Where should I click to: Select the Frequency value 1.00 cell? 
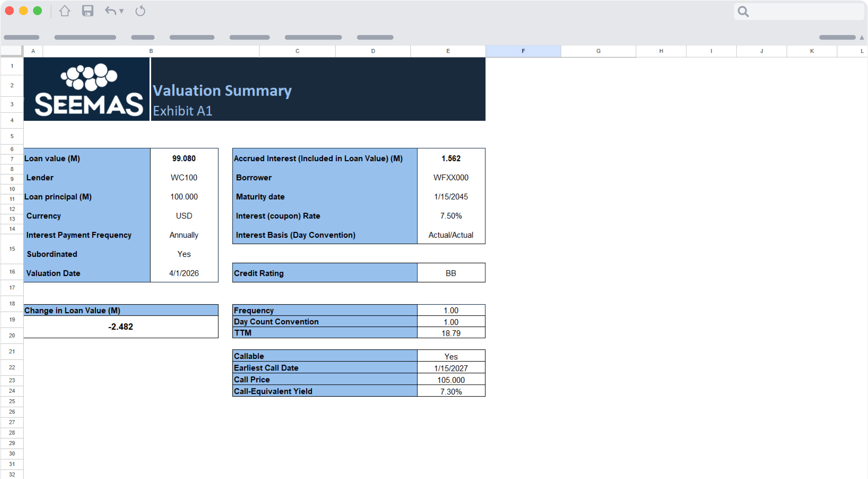(x=451, y=310)
